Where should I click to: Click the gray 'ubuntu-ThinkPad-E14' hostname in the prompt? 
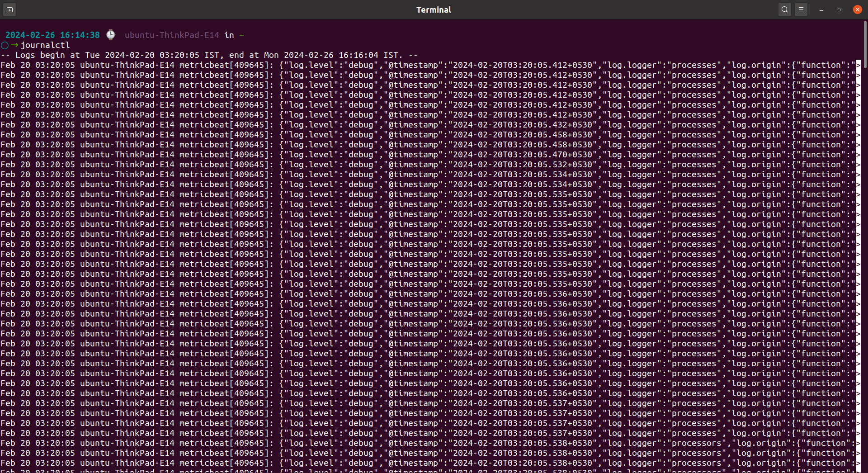coord(172,35)
